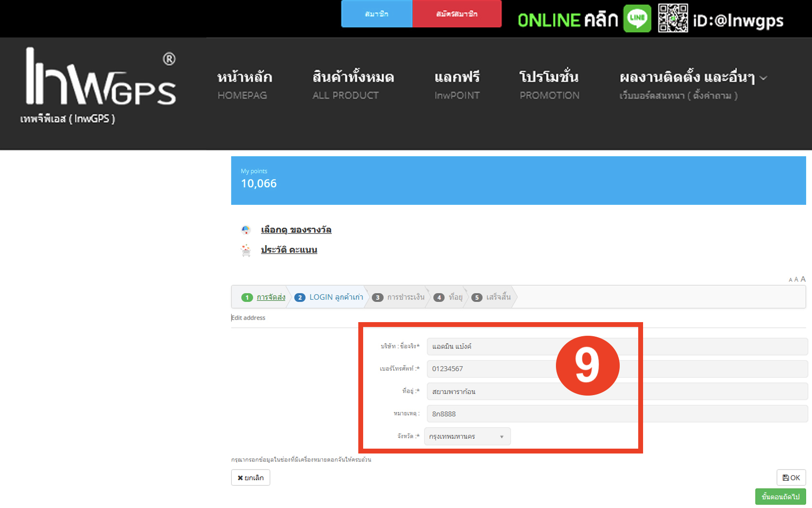
Task: Click the green next step button
Action: click(780, 496)
